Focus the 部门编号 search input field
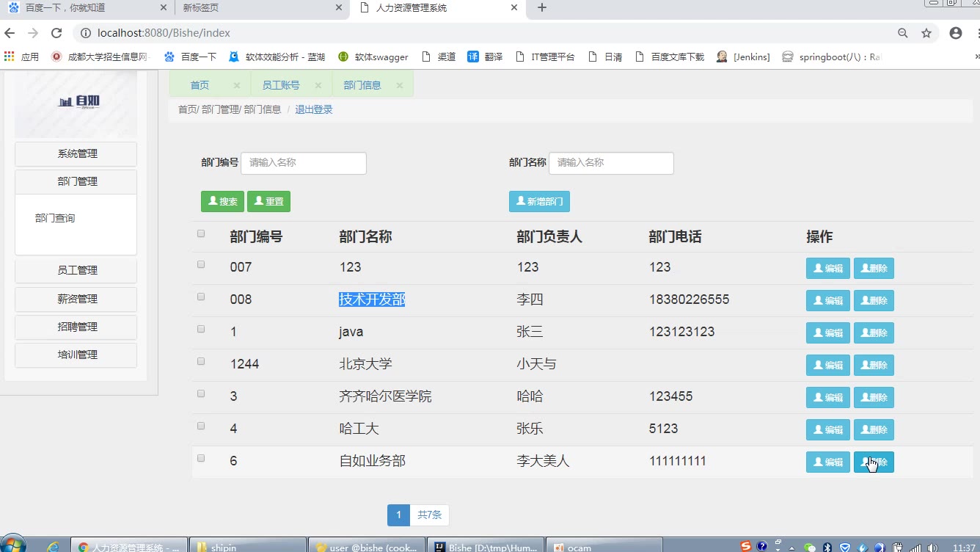 [303, 163]
